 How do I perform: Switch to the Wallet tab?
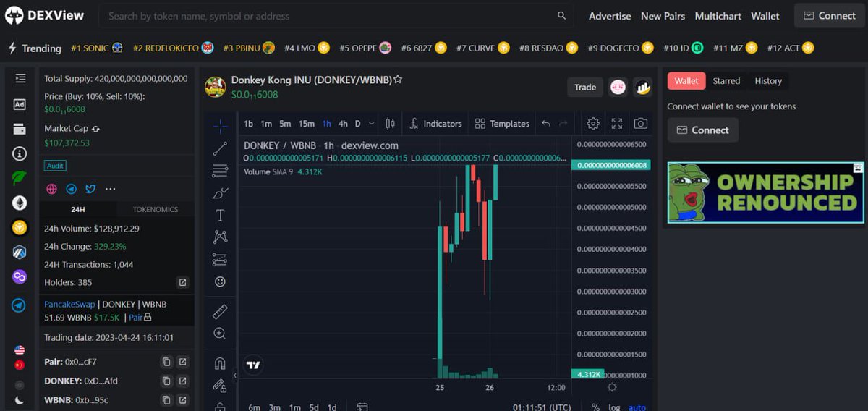coord(686,81)
